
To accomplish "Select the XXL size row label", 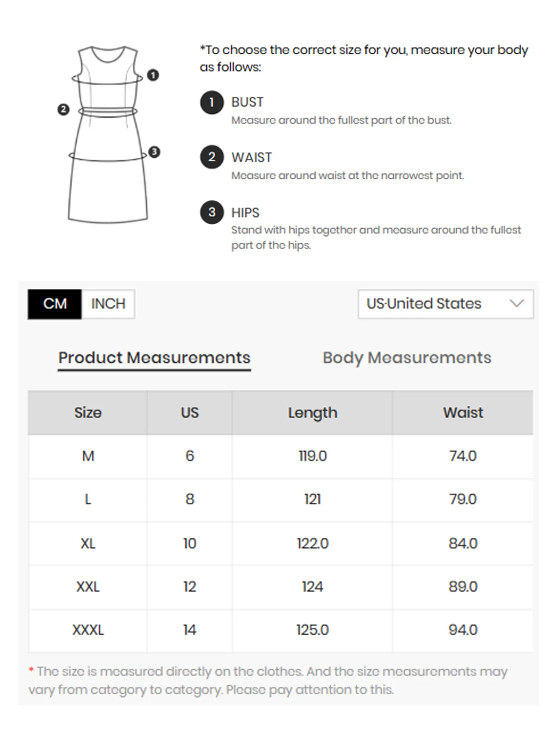I will [88, 586].
